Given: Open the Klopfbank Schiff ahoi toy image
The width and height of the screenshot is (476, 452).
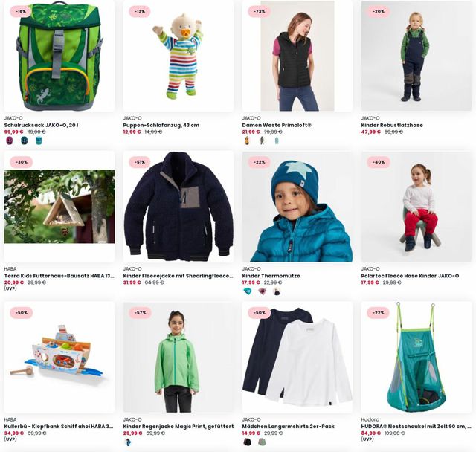Looking at the screenshot, I should [x=59, y=357].
